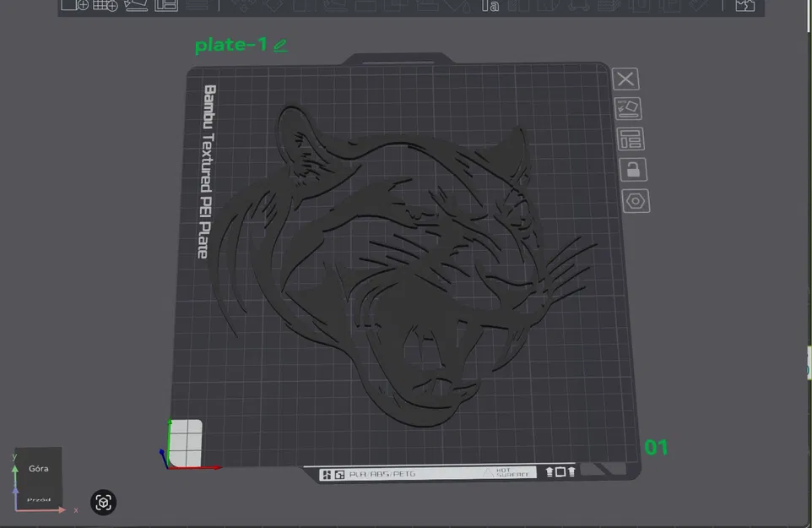This screenshot has height=528, width=812.
Task: Toggle the lock on plate-1
Action: point(635,169)
